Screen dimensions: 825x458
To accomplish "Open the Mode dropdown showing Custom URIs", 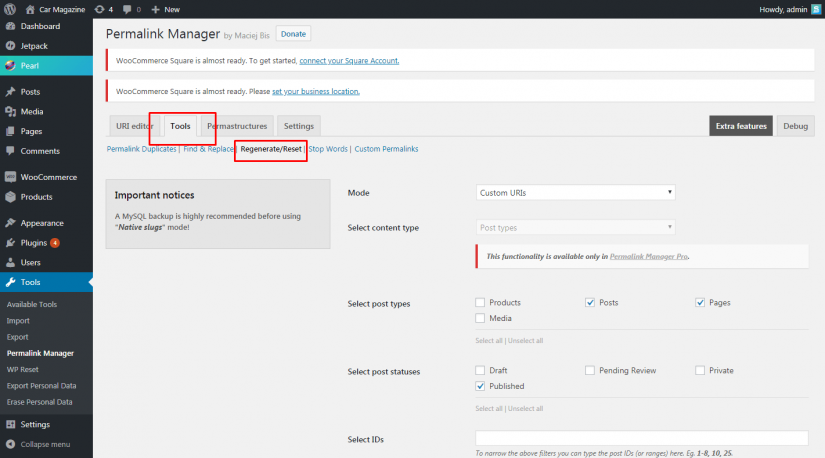I will click(575, 193).
